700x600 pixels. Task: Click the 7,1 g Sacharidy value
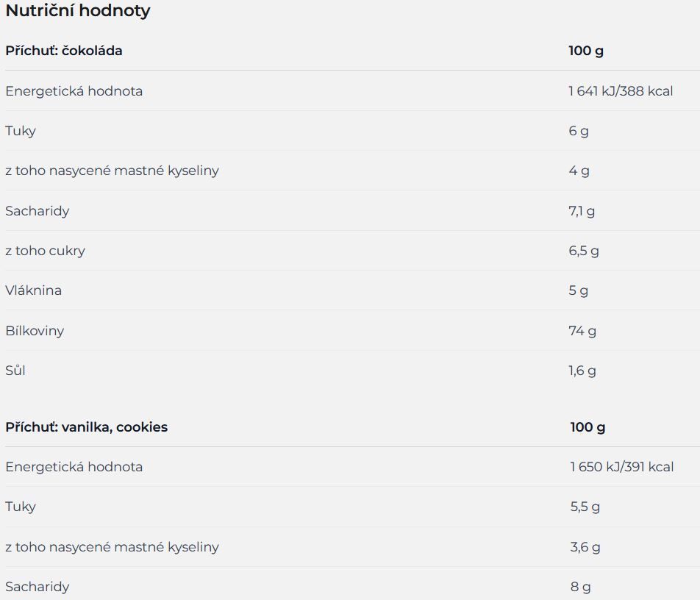[582, 211]
